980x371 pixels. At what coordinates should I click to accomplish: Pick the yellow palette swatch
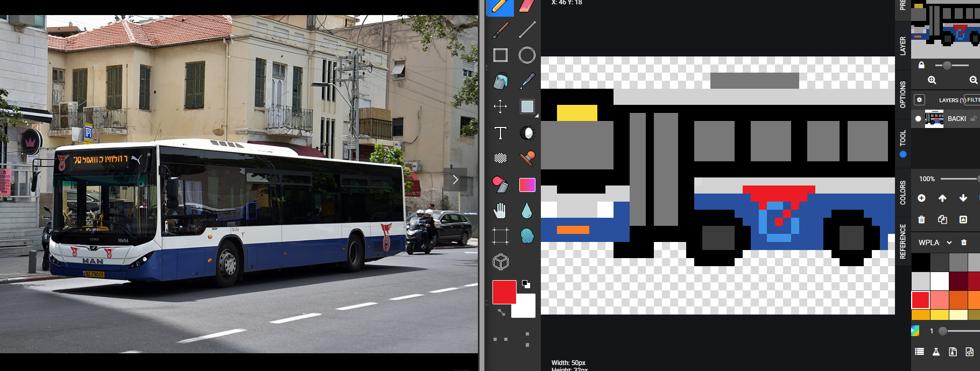939,315
